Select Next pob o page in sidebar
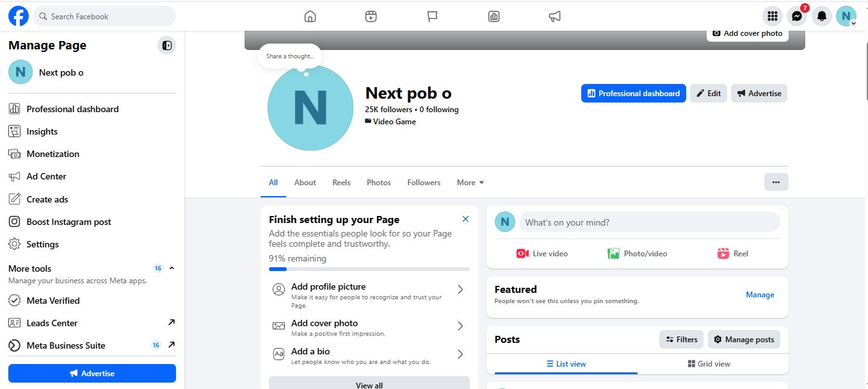This screenshot has height=389, width=868. pos(92,72)
